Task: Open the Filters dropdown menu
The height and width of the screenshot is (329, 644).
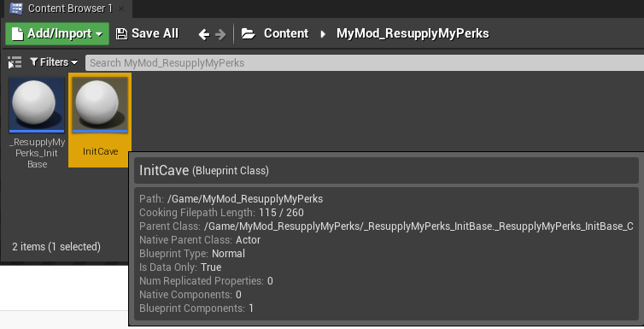Action: (x=54, y=62)
